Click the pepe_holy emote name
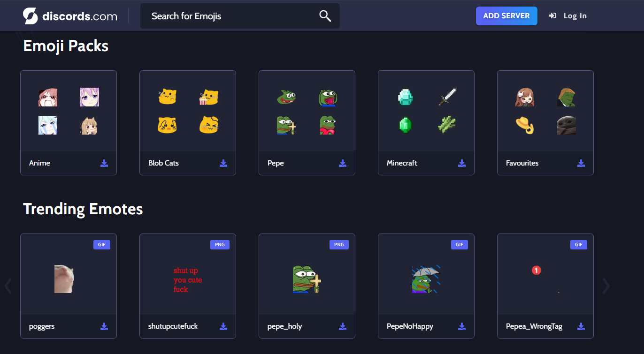644x354 pixels. [x=284, y=327]
